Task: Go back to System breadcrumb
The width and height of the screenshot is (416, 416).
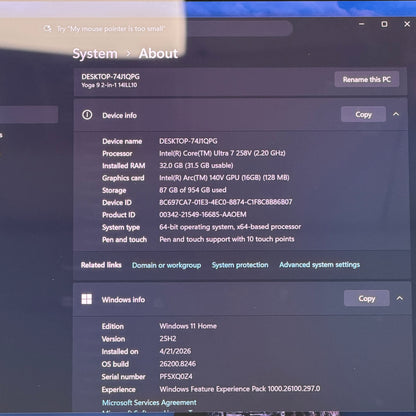Action: (95, 54)
